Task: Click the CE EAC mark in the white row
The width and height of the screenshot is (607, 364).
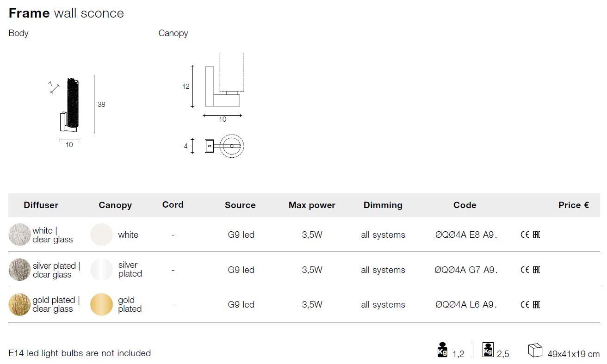Action: 530,234
